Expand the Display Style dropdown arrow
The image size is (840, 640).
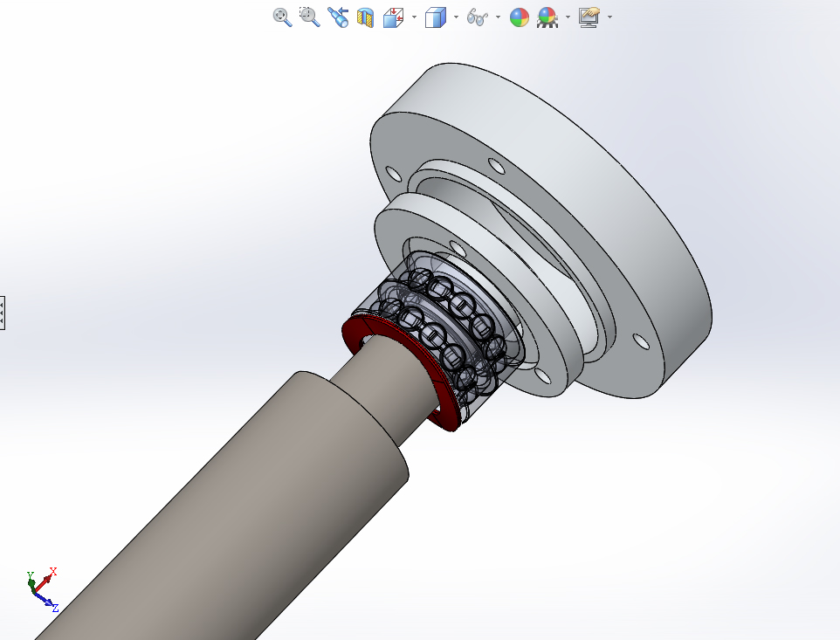[x=456, y=17]
